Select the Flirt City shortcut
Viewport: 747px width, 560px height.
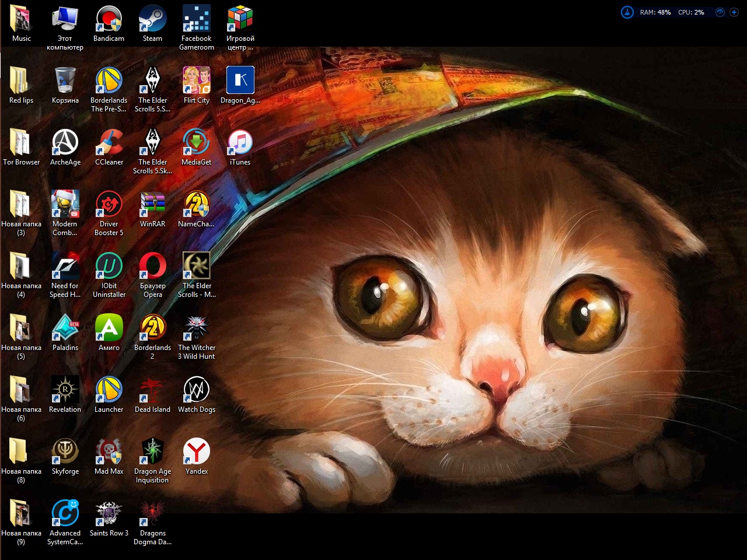click(x=196, y=86)
